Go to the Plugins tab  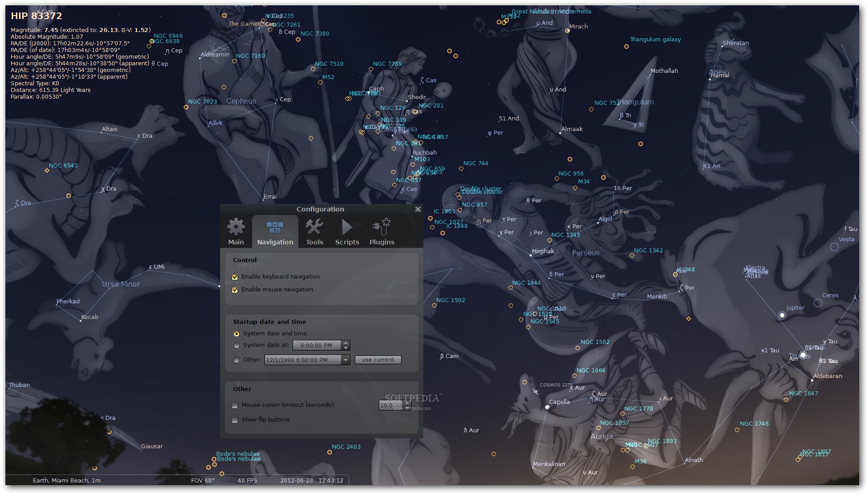[x=382, y=231]
